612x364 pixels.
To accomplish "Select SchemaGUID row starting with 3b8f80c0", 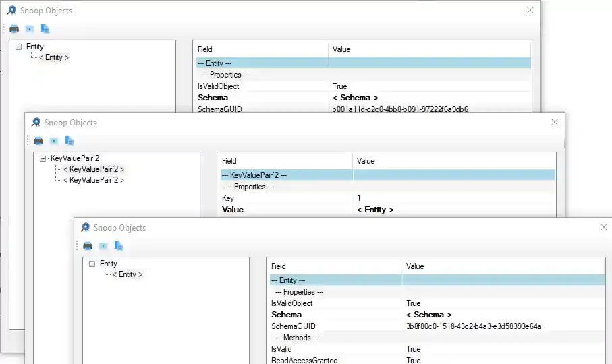I will click(474, 326).
